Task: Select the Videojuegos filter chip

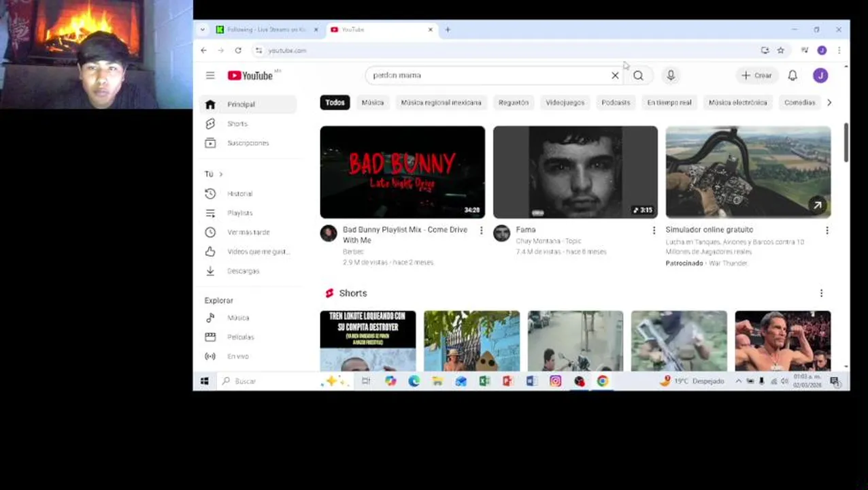Action: 565,103
